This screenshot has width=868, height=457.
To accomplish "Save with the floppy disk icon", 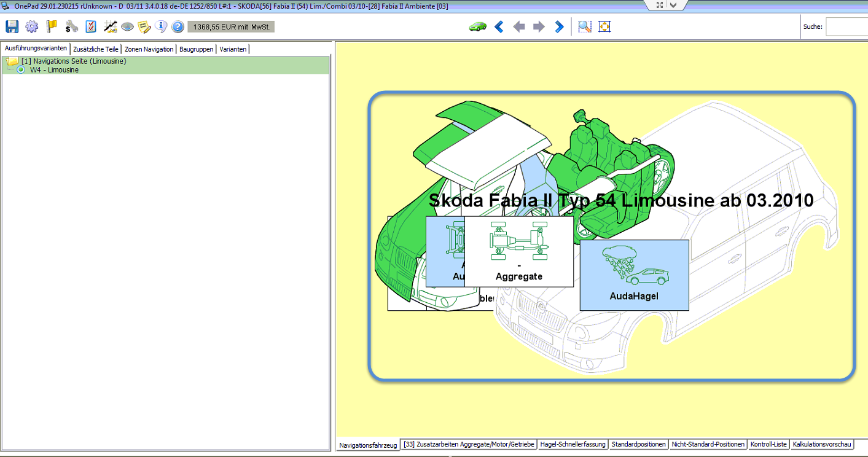I will pyautogui.click(x=12, y=26).
